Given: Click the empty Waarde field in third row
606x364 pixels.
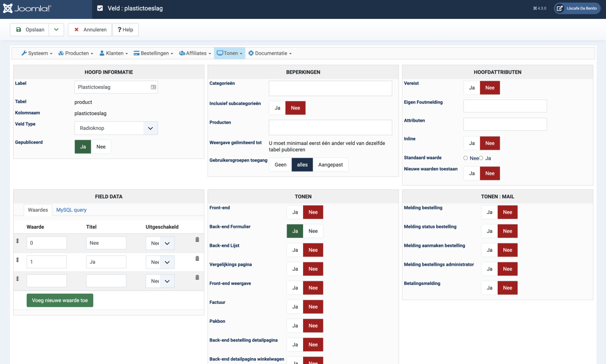Looking at the screenshot, I should tap(47, 281).
